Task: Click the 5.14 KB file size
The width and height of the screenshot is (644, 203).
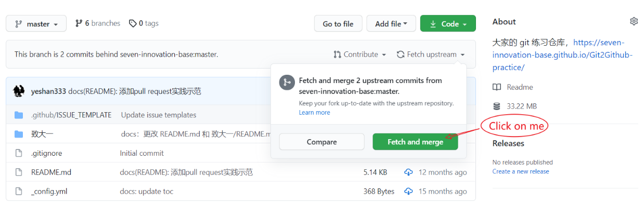Action: coord(375,172)
